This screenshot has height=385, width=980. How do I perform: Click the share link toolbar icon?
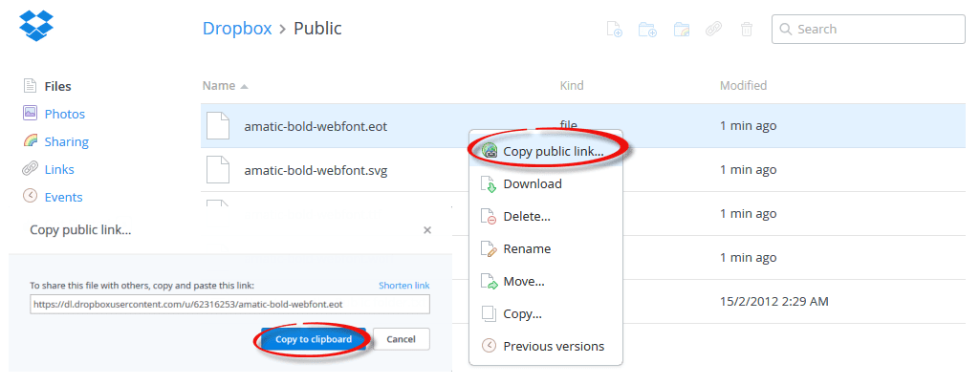(714, 30)
